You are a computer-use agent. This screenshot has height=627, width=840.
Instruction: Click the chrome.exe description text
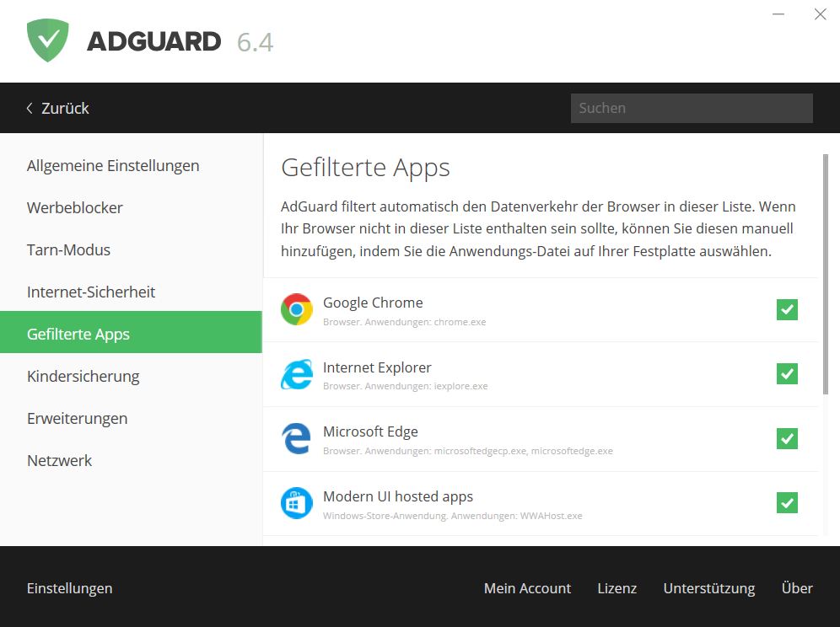point(405,322)
